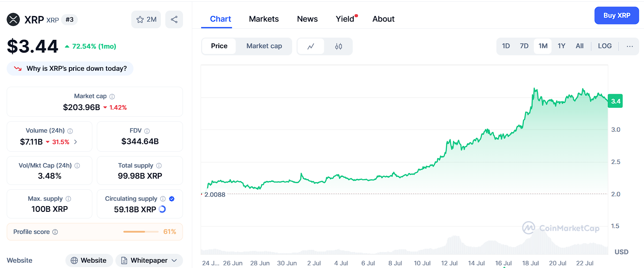
Task: Click Volume (24h) info icon
Action: [x=70, y=131]
